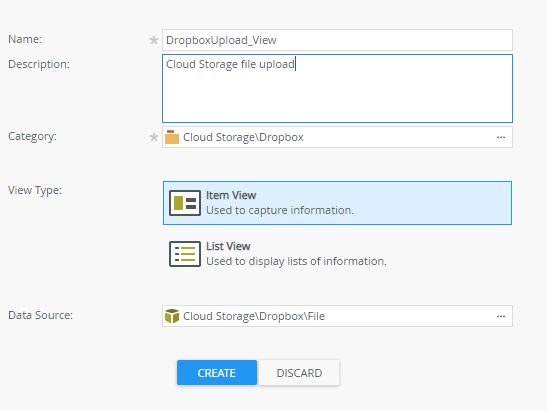
Task: Click the Data Source label
Action: [40, 315]
